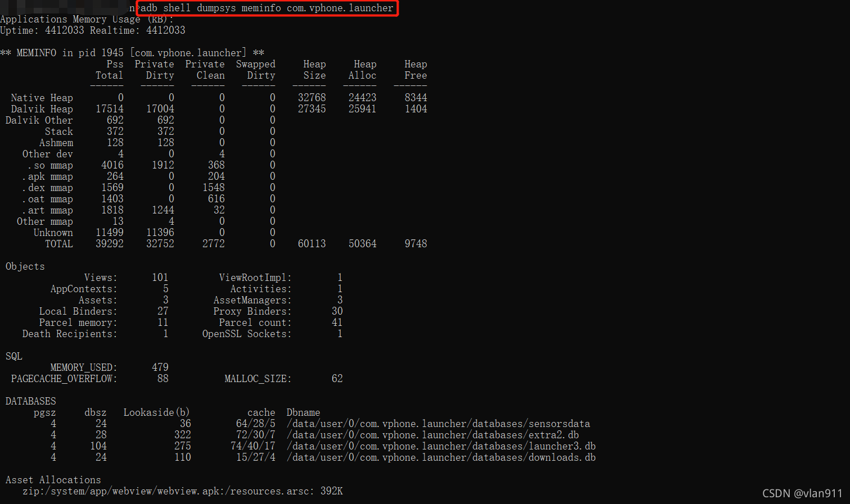
Task: Click the 'Parcel memory:' label
Action: click(79, 323)
